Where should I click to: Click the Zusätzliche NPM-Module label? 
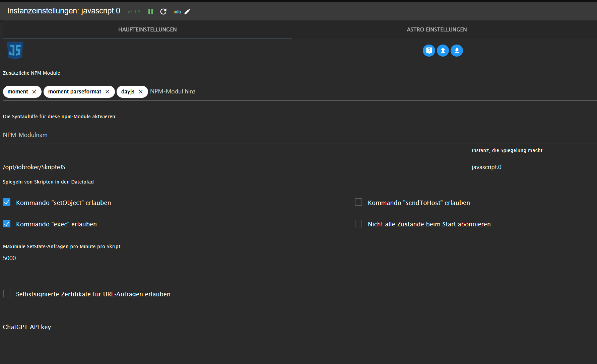pyautogui.click(x=31, y=73)
